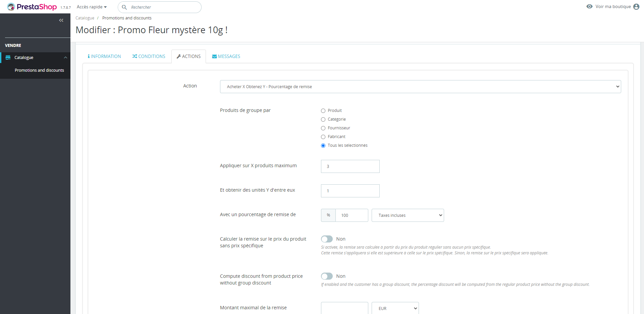Click Promotions and discounts breadcrumb link
644x314 pixels.
click(x=127, y=18)
